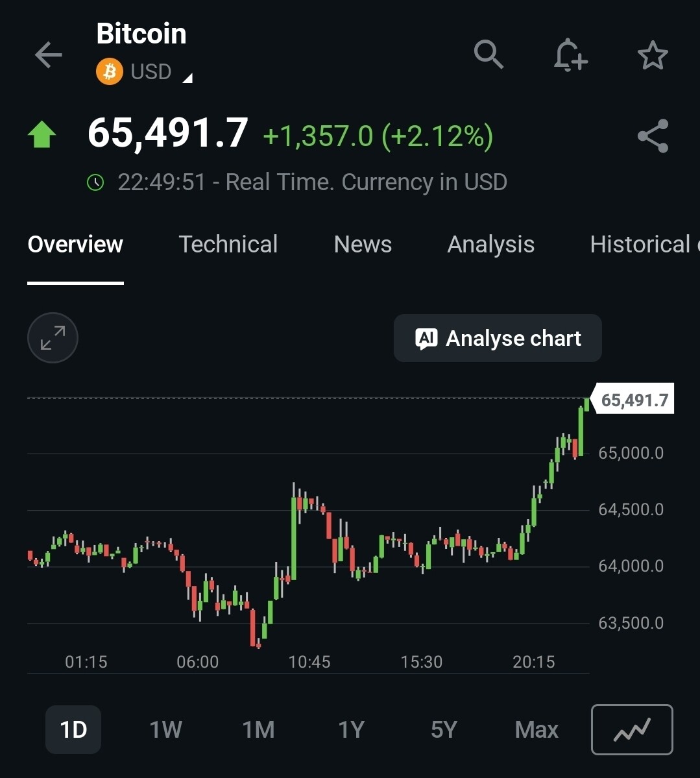Tap the +1,357.0 (+2.12%) change text
Screen dimensions: 700x778
click(x=378, y=136)
